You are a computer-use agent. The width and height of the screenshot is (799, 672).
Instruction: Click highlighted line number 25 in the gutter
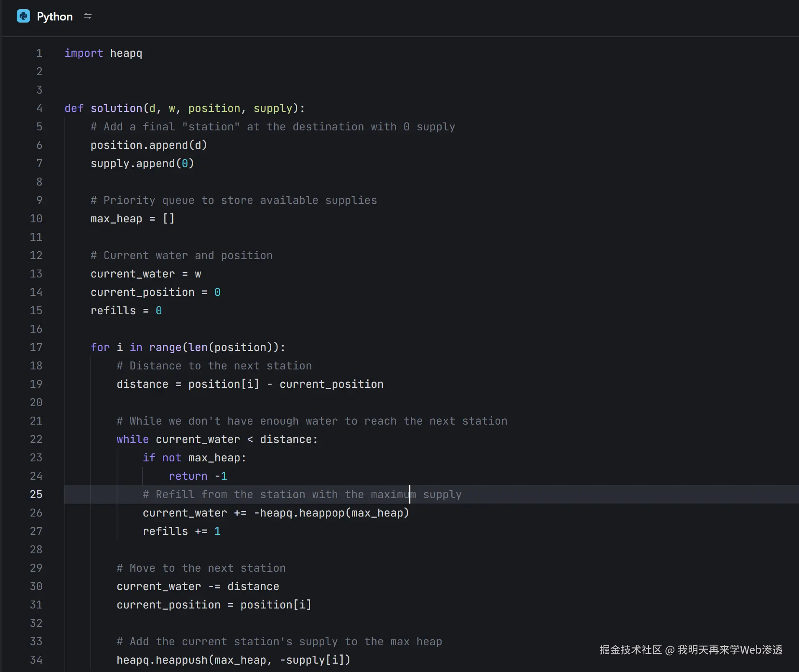click(36, 494)
